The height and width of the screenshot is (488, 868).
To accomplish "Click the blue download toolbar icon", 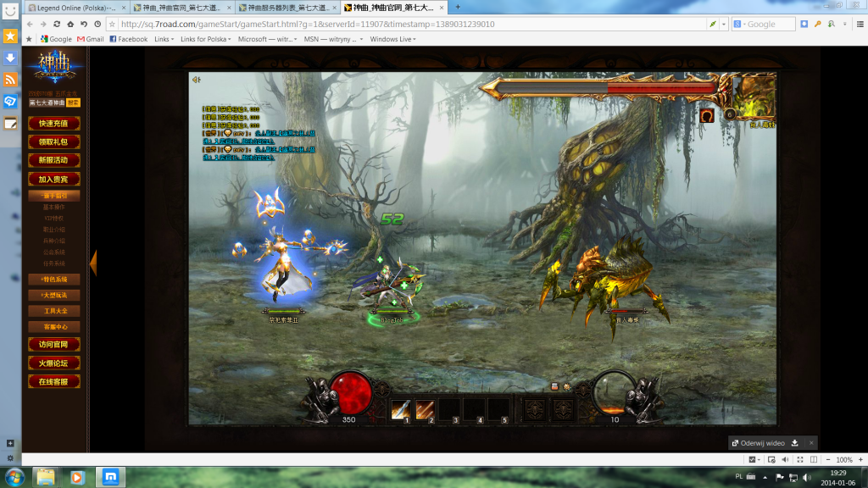I will tap(804, 25).
